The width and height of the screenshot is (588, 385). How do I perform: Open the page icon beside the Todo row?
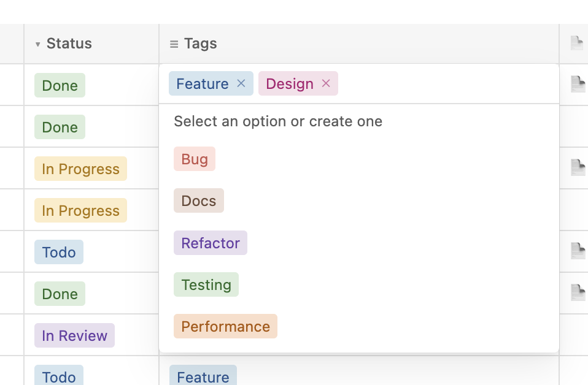pos(577,251)
